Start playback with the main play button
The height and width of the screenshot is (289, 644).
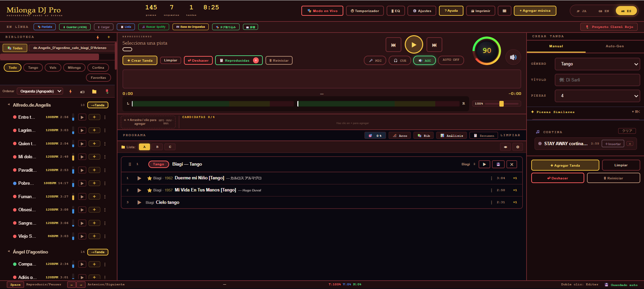(414, 45)
